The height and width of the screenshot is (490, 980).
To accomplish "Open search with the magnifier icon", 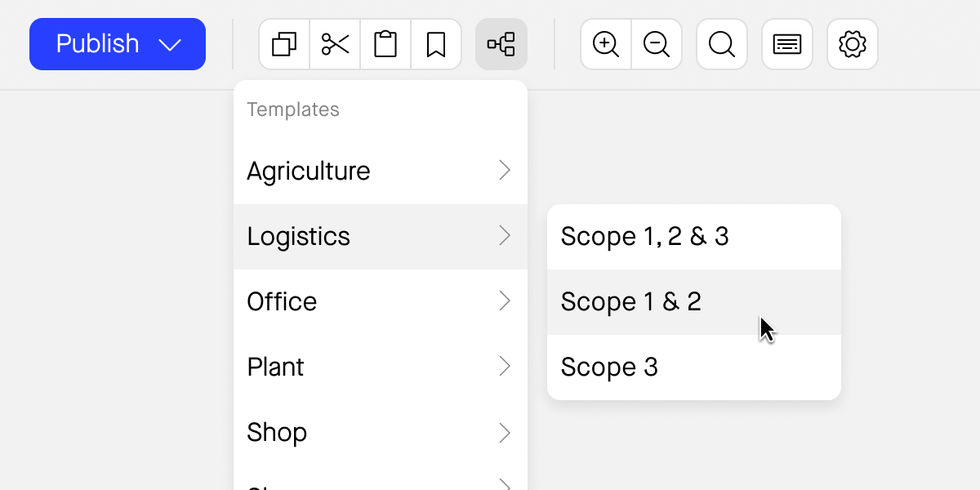I will click(x=722, y=44).
